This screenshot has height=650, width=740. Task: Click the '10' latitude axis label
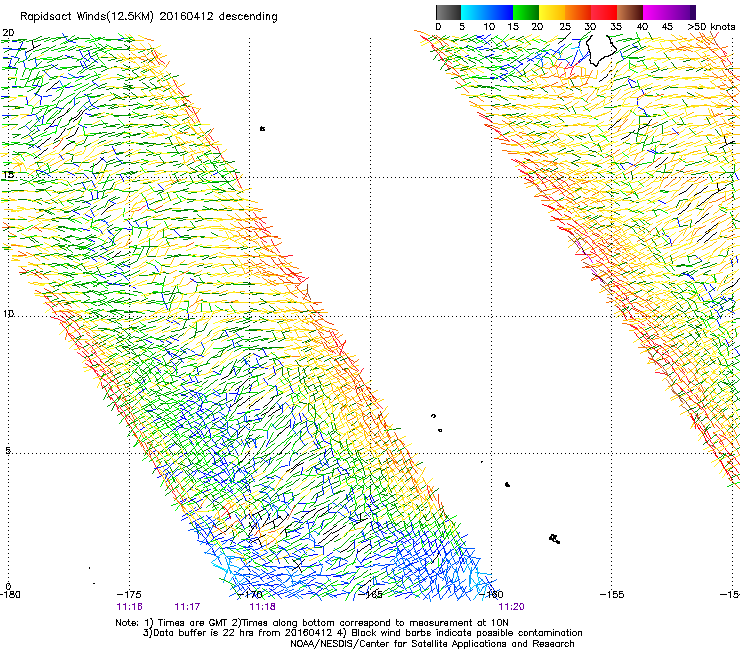pos(8,313)
